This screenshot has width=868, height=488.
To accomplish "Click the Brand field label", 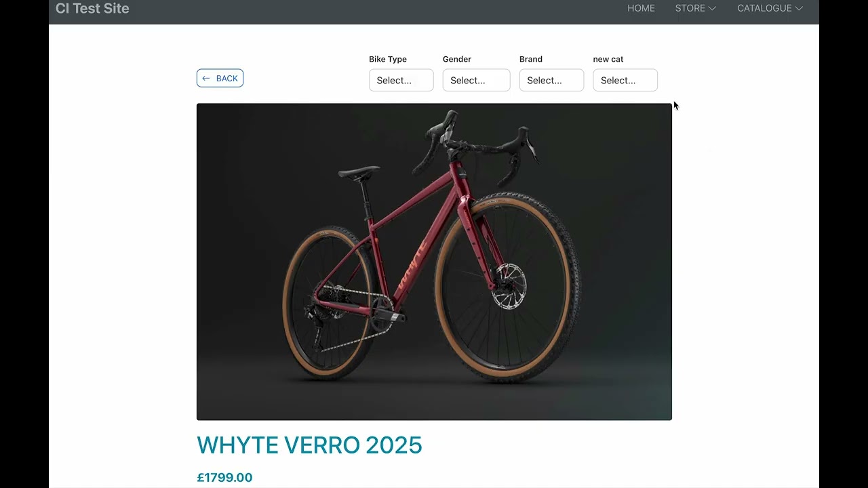I will tap(531, 59).
